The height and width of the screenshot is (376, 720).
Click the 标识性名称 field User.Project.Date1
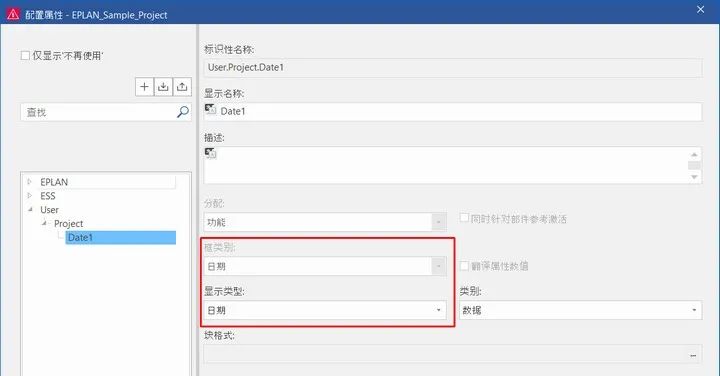(453, 67)
